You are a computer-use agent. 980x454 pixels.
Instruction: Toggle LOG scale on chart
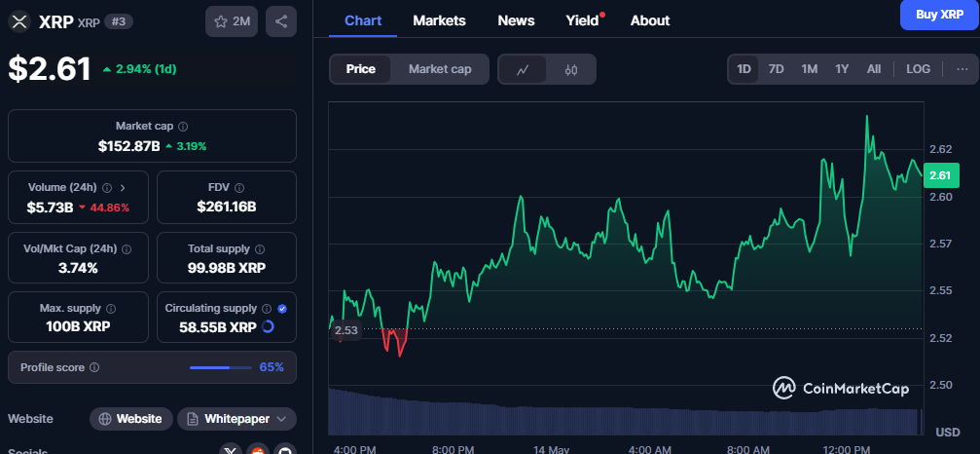[918, 69]
